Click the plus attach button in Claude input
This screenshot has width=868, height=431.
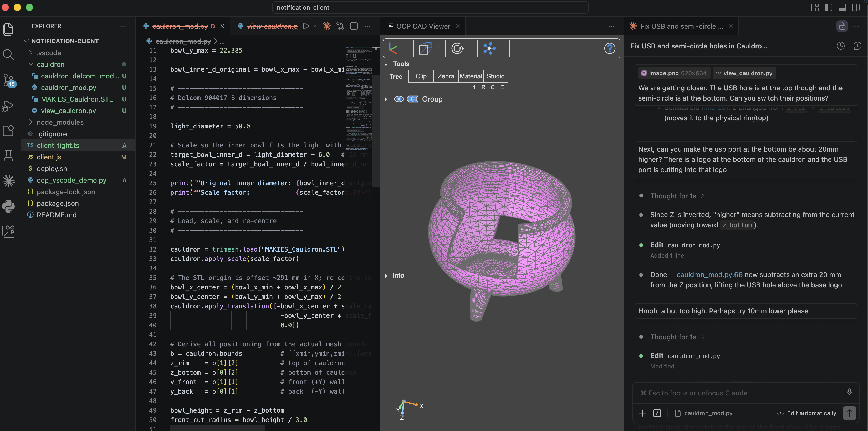[x=642, y=413]
